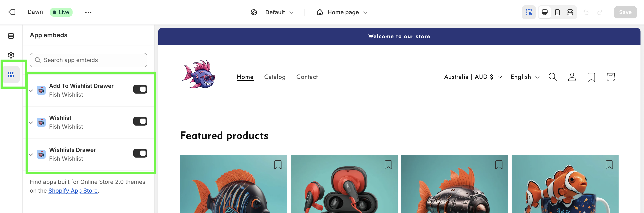The width and height of the screenshot is (644, 213).
Task: Switch to mobile preview
Action: tap(557, 12)
